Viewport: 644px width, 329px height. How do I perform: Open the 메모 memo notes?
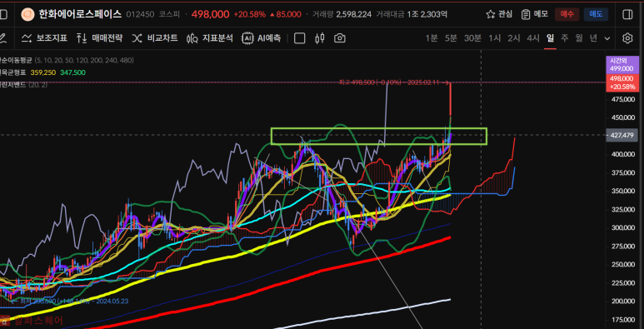pyautogui.click(x=534, y=14)
